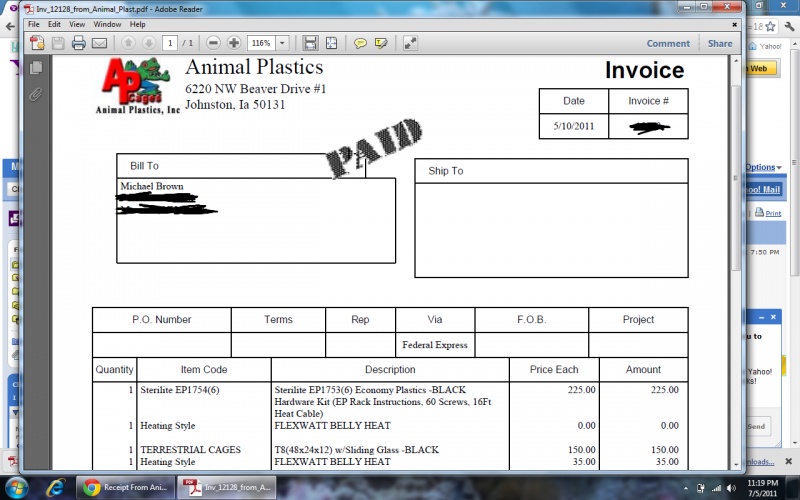The image size is (800, 500).
Task: Open the Edit menu
Action: pyautogui.click(x=54, y=24)
